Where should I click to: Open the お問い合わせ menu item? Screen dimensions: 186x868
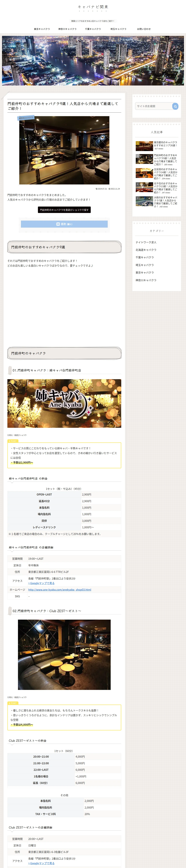144,29
